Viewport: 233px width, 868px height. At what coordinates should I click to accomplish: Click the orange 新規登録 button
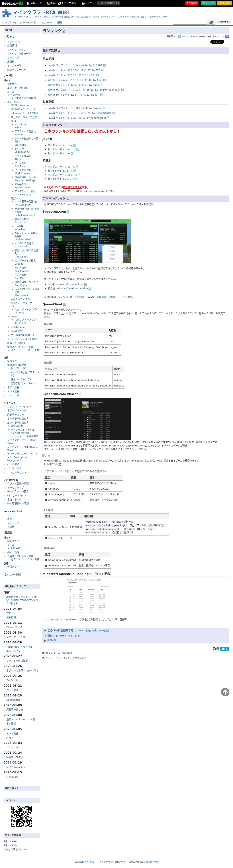pyautogui.click(x=224, y=3)
